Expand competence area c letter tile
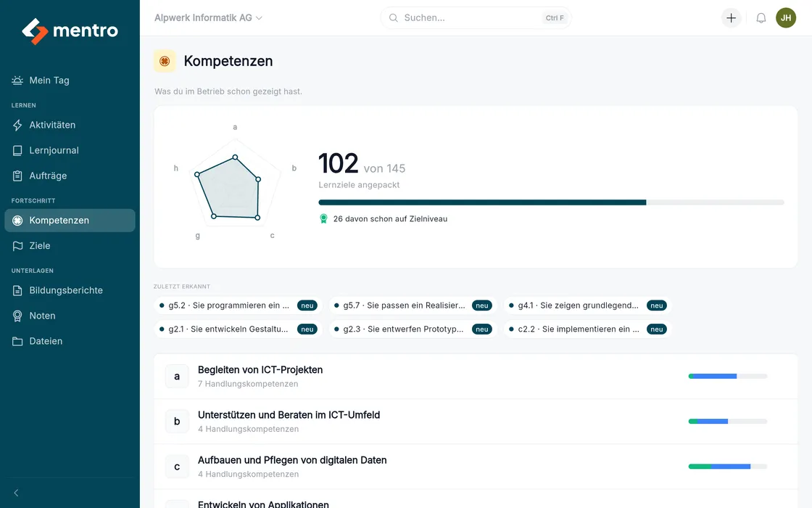The image size is (812, 508). tap(177, 467)
